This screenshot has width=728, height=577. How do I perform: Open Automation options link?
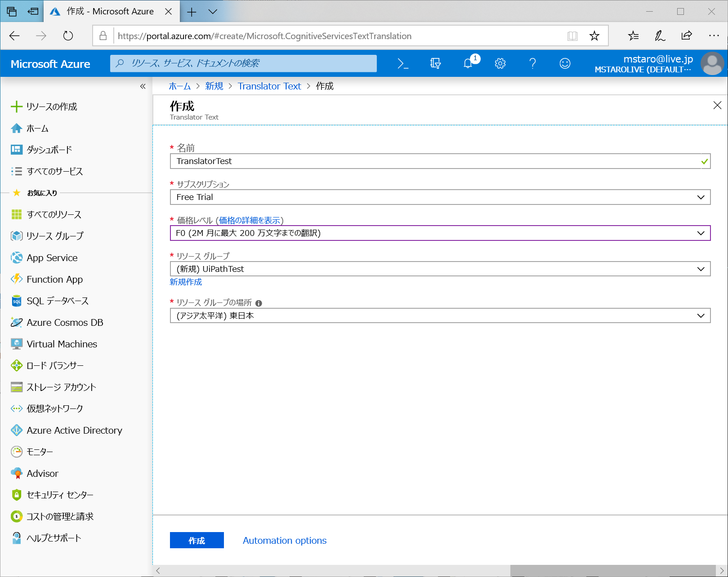tap(284, 540)
